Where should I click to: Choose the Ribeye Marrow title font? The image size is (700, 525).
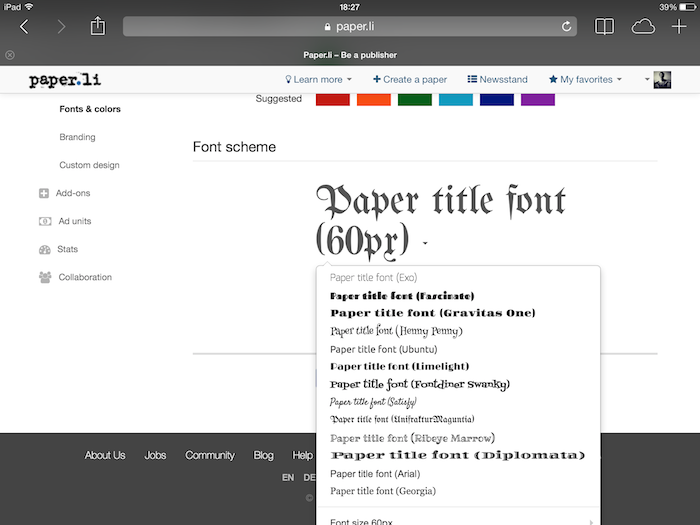pos(412,438)
